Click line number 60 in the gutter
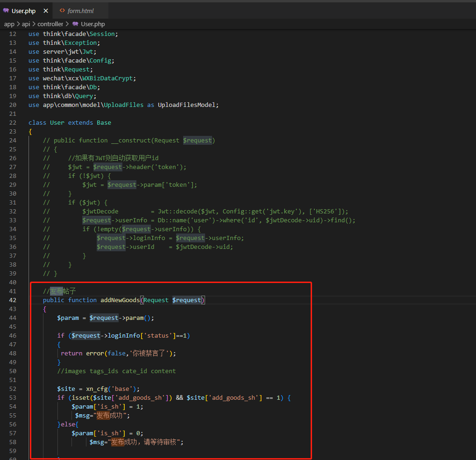The image size is (476, 460). click(13, 460)
